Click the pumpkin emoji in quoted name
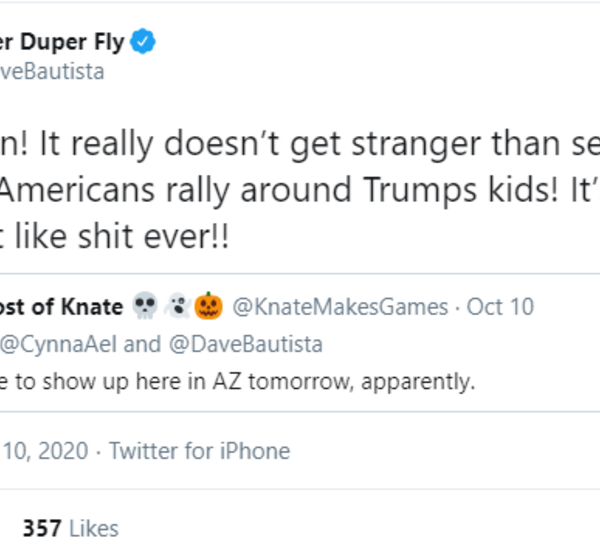This screenshot has width=600, height=552. pyautogui.click(x=207, y=307)
